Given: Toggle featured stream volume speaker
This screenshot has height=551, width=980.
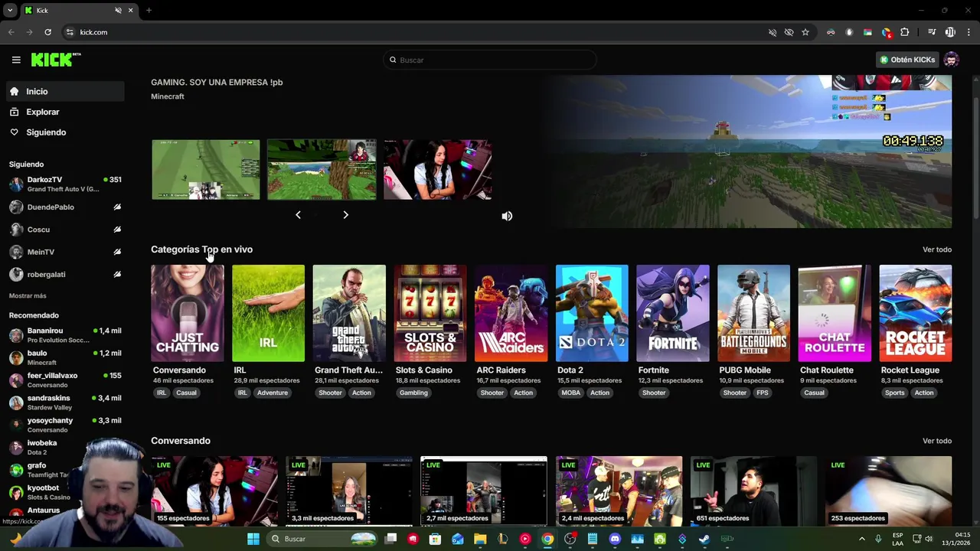Looking at the screenshot, I should click(x=507, y=216).
